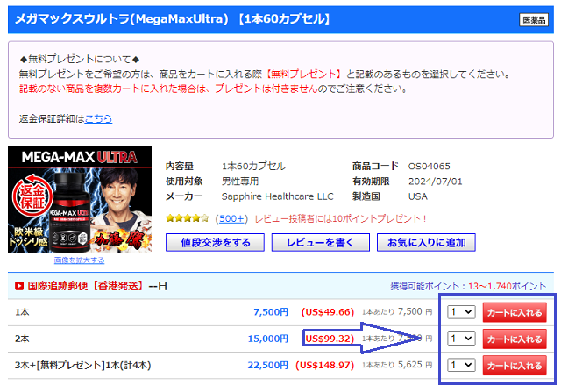The width and height of the screenshot is (561, 392).
Task: Click the 国際追跡郵便【香港発送】 heading
Action: click(x=87, y=286)
